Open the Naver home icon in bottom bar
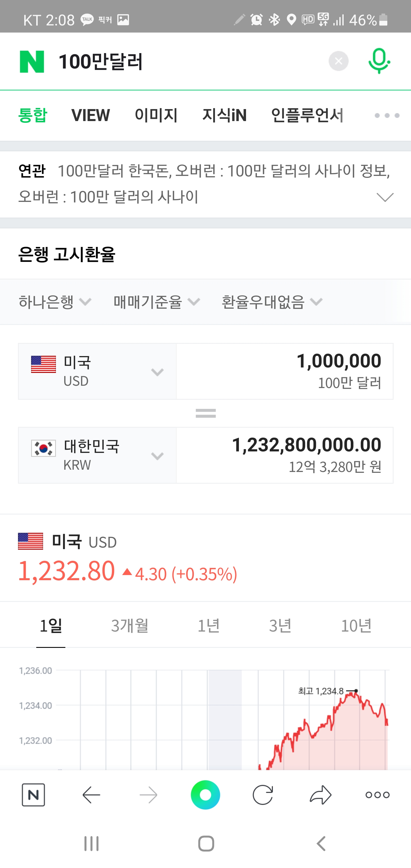 coord(33,795)
